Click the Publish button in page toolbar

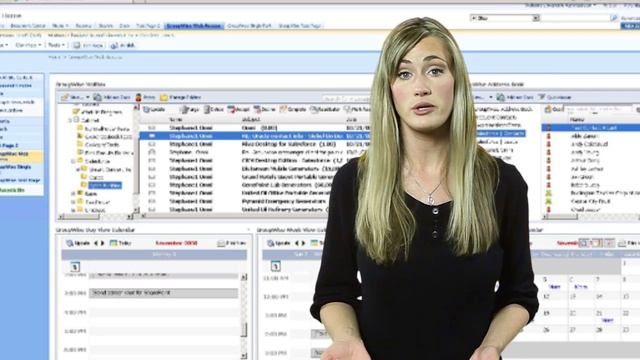pos(122,45)
